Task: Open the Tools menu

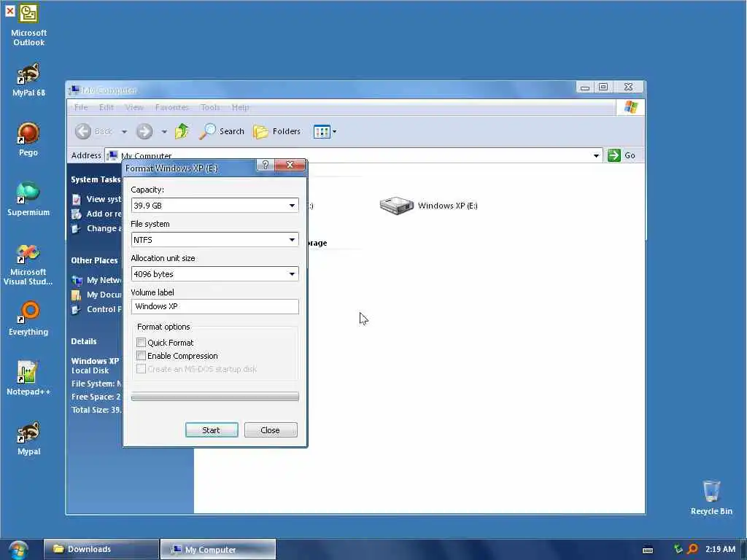Action: point(210,107)
